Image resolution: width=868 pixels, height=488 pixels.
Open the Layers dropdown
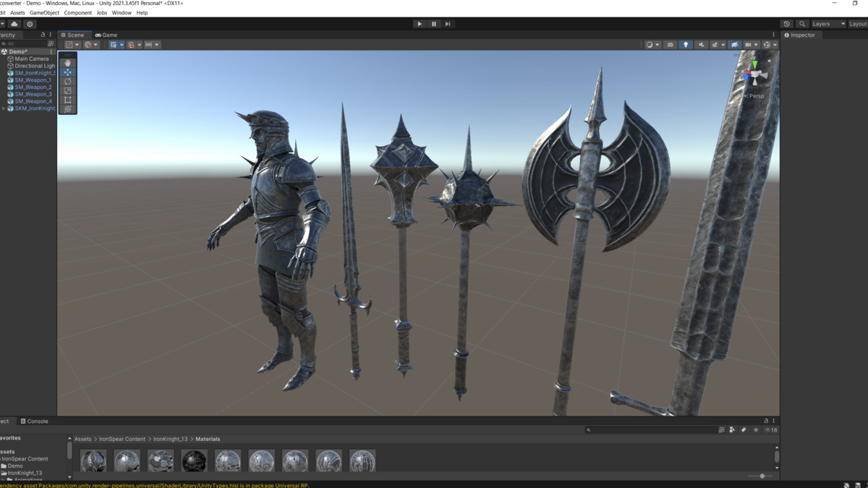click(828, 24)
